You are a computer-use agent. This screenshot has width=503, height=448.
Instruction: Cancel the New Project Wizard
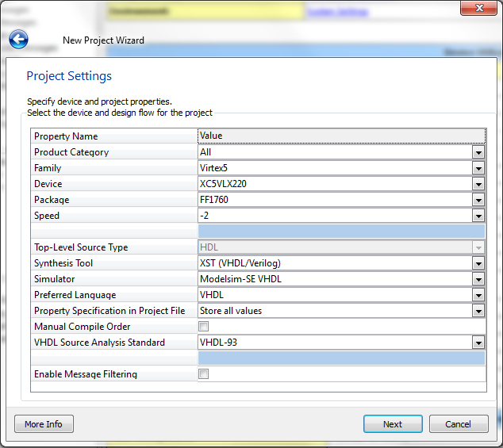click(x=459, y=424)
